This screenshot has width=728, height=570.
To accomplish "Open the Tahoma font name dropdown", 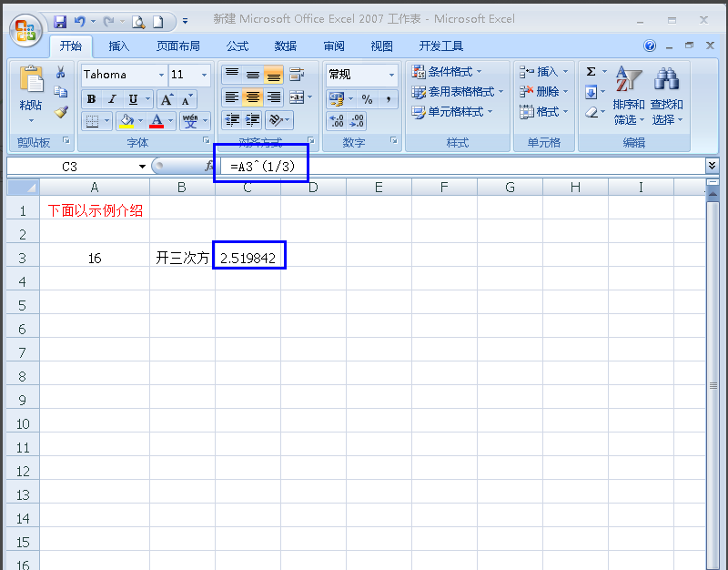I will [161, 75].
